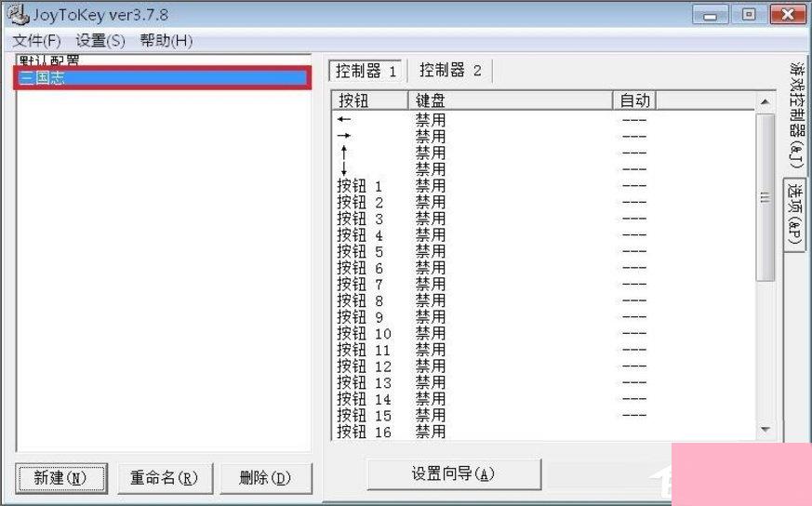The height and width of the screenshot is (506, 812).
Task: Click the JoyToKey title bar app icon
Action: [x=18, y=14]
